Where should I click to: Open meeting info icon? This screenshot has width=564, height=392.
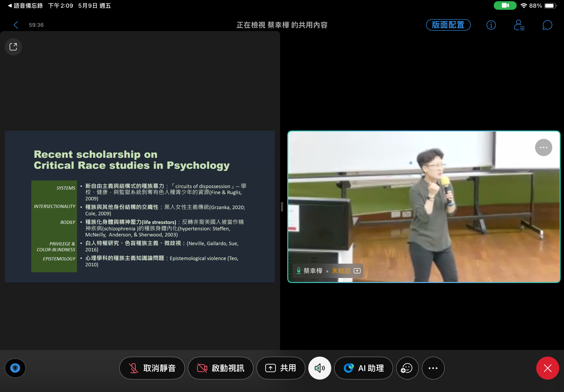[x=491, y=25]
